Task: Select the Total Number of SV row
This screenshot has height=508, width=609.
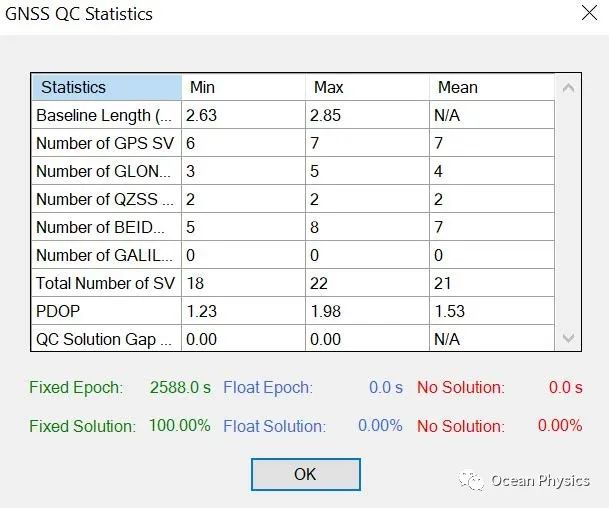Action: pos(106,283)
